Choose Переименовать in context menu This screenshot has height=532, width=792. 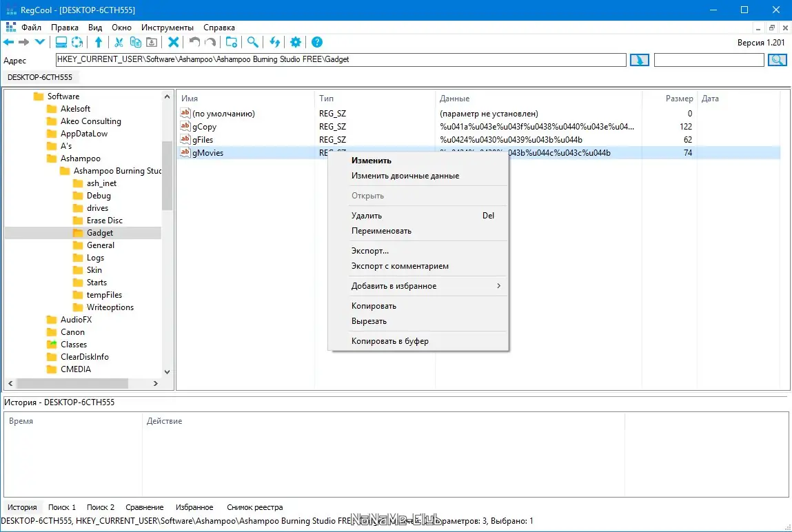418,231
